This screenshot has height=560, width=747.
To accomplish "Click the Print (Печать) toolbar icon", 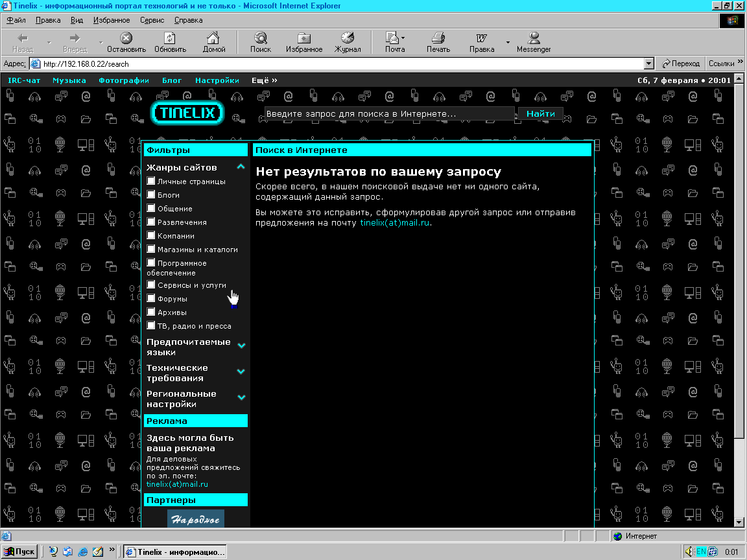I will (438, 39).
